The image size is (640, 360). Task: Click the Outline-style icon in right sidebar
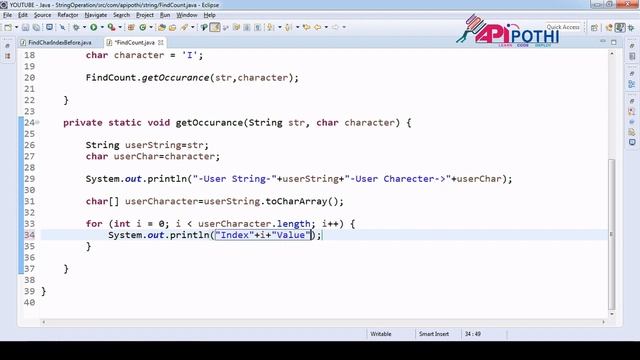tap(632, 84)
